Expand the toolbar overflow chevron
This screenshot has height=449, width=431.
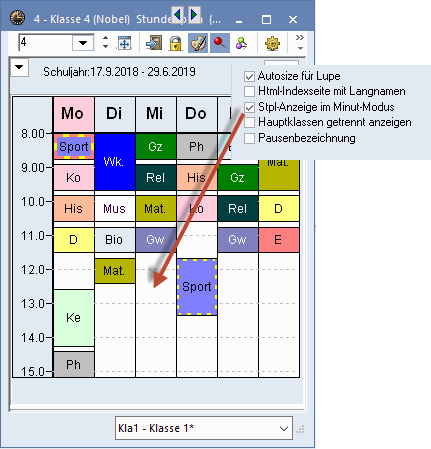coord(300,42)
